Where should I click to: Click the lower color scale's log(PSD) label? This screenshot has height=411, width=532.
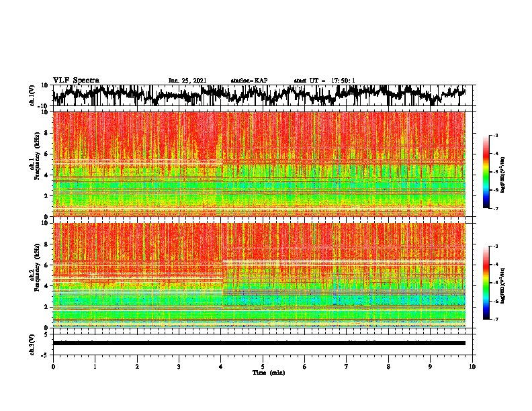[503, 285]
